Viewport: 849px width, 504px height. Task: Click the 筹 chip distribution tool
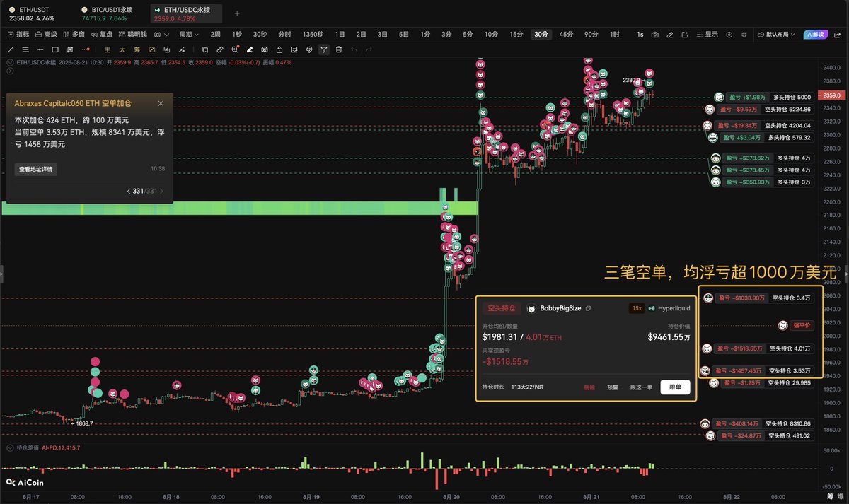click(x=137, y=49)
